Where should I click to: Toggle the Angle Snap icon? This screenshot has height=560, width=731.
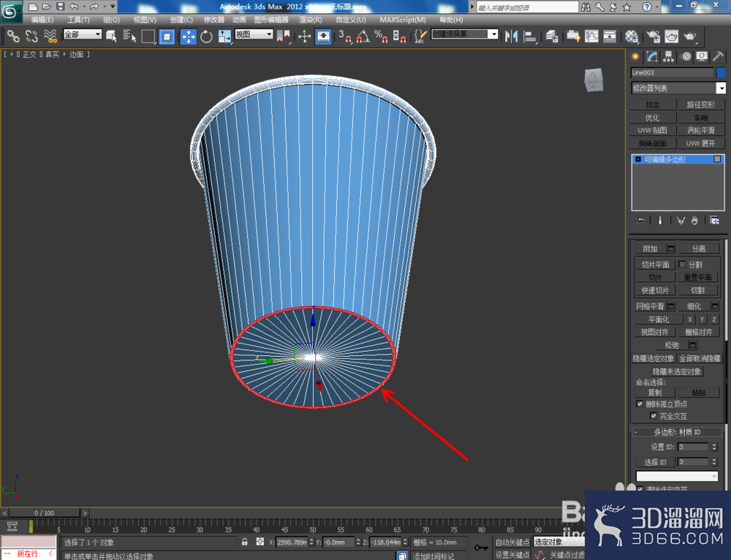coord(363,36)
